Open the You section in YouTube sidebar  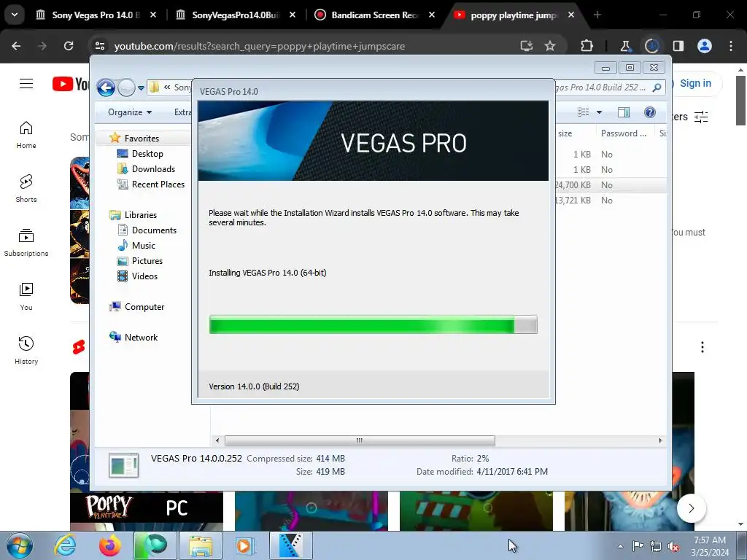(26, 296)
